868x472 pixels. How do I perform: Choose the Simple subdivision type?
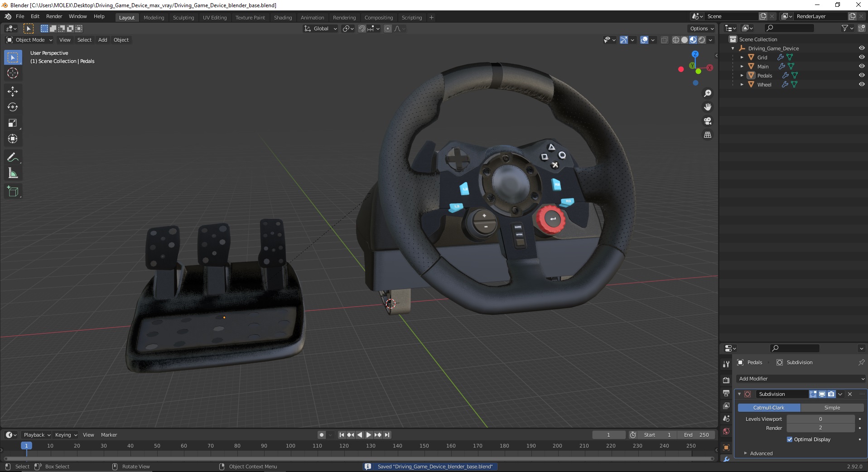pyautogui.click(x=832, y=408)
